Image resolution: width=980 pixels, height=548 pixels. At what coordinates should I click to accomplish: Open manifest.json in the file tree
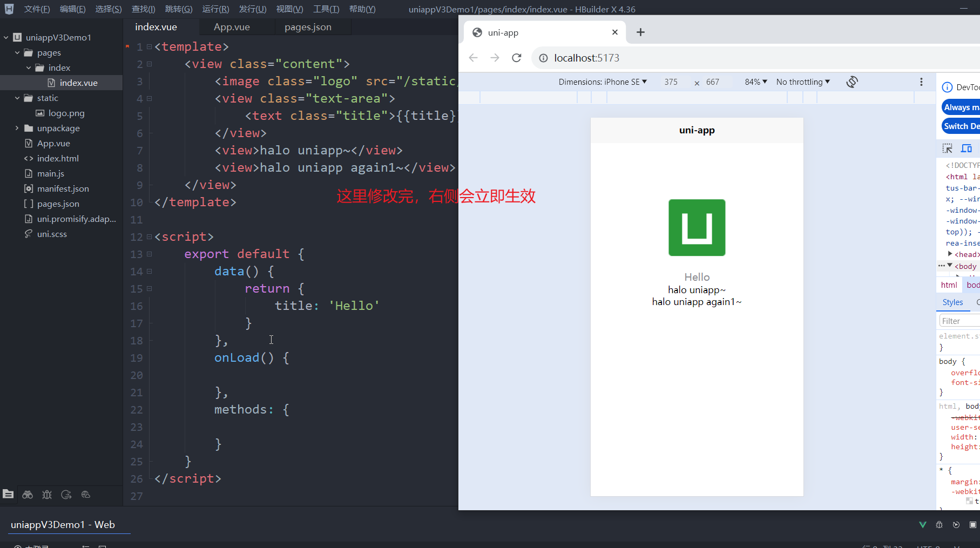click(63, 188)
